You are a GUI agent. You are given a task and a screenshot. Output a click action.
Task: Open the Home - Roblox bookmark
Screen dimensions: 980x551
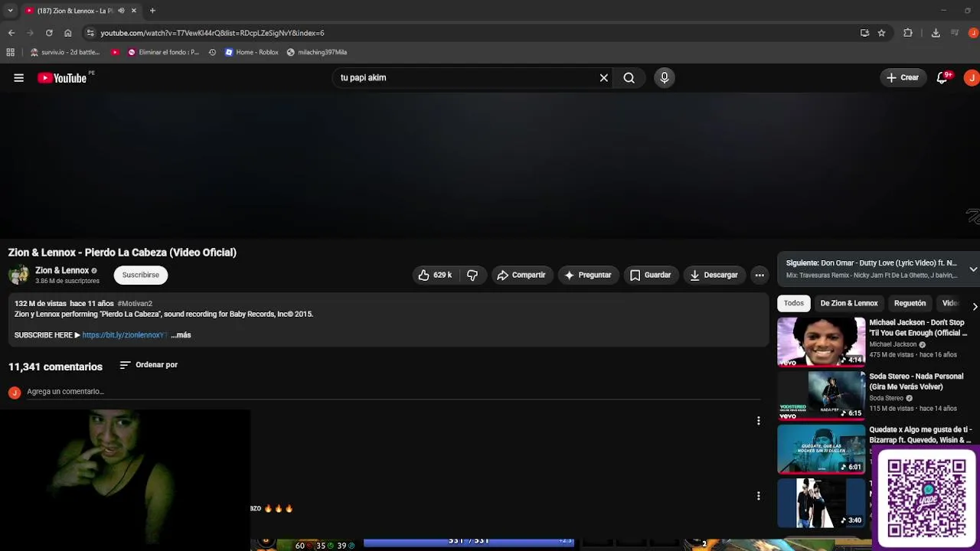251,52
